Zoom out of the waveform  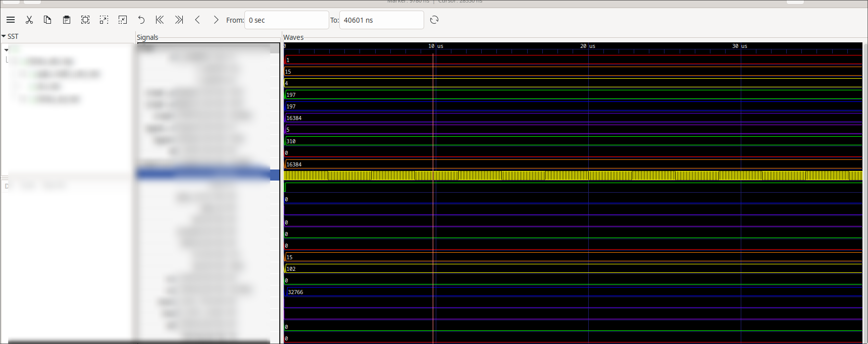(x=123, y=20)
